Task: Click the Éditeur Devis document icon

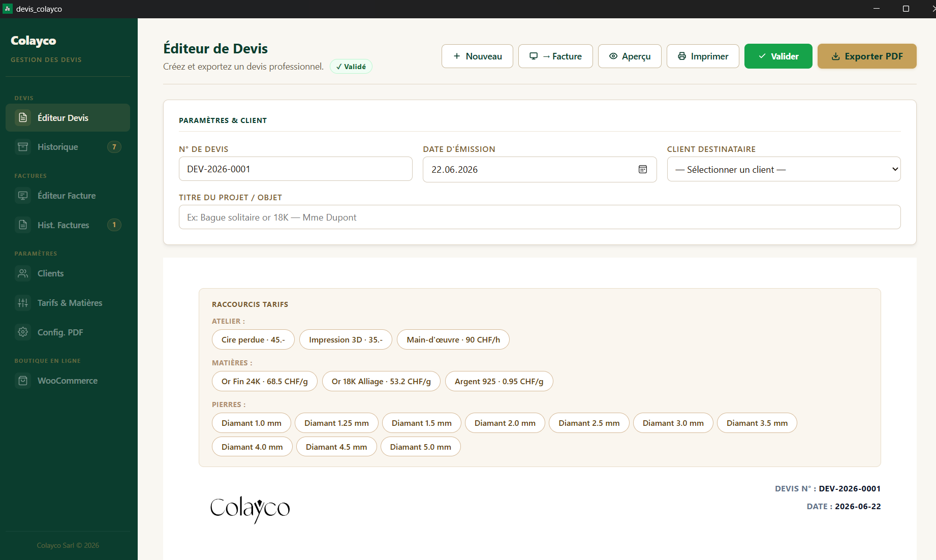Action: tap(23, 117)
